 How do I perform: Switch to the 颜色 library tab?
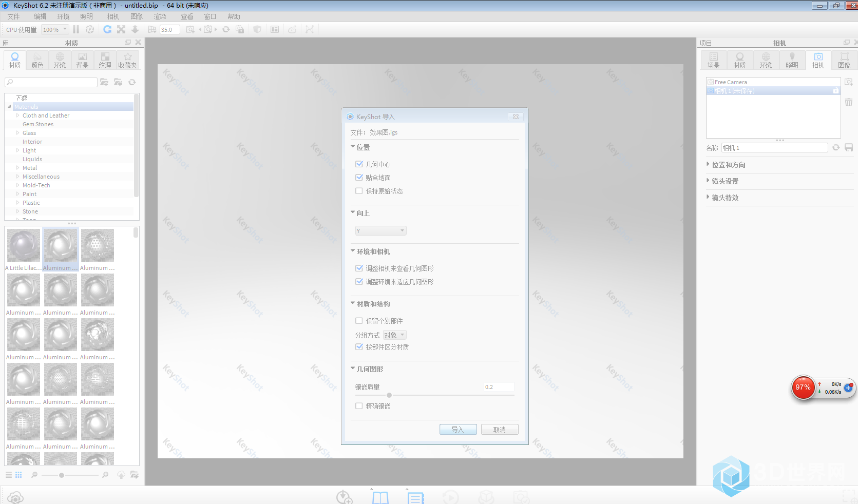point(37,60)
